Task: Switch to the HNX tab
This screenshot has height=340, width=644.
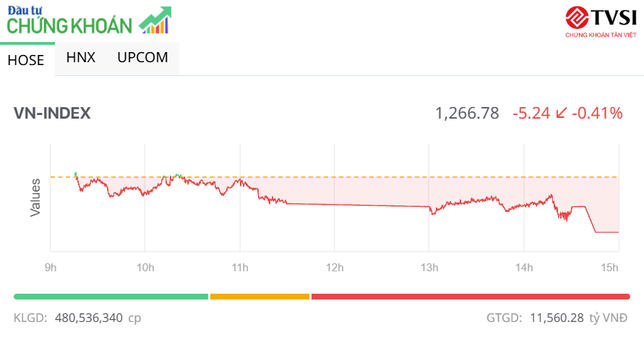Action: (80, 57)
